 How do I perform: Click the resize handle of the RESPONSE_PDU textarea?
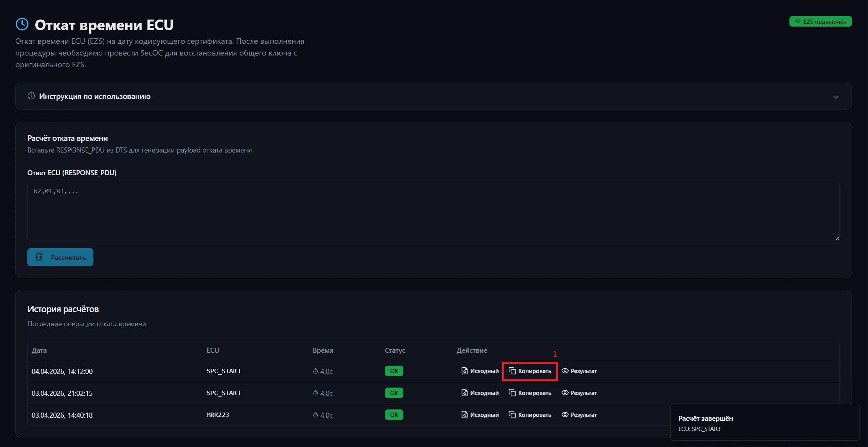pos(837,238)
